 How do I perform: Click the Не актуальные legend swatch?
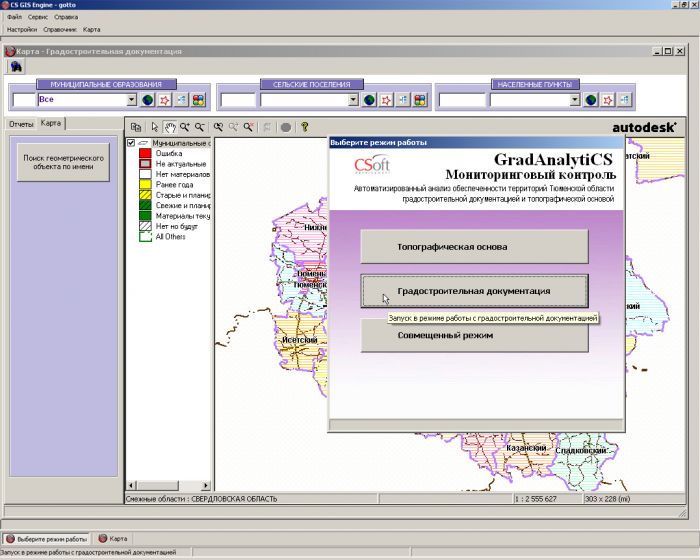pyautogui.click(x=145, y=164)
